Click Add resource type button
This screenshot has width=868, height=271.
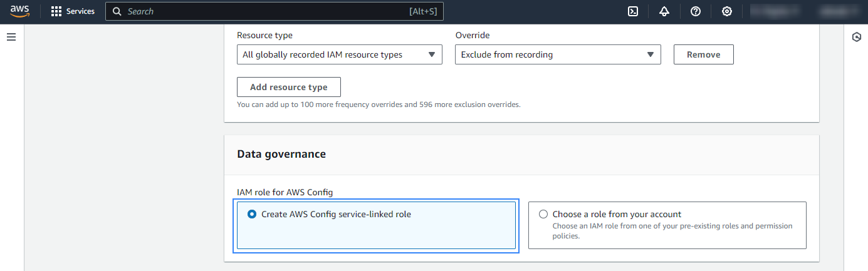tap(288, 87)
